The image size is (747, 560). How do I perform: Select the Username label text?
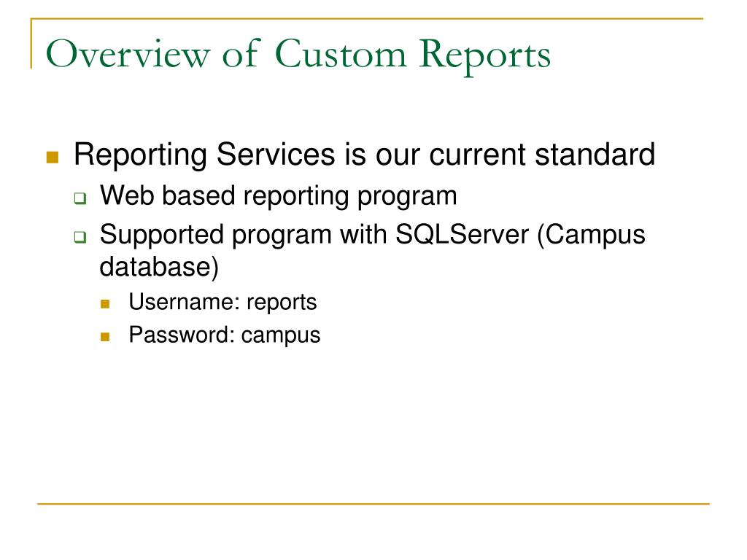185,302
